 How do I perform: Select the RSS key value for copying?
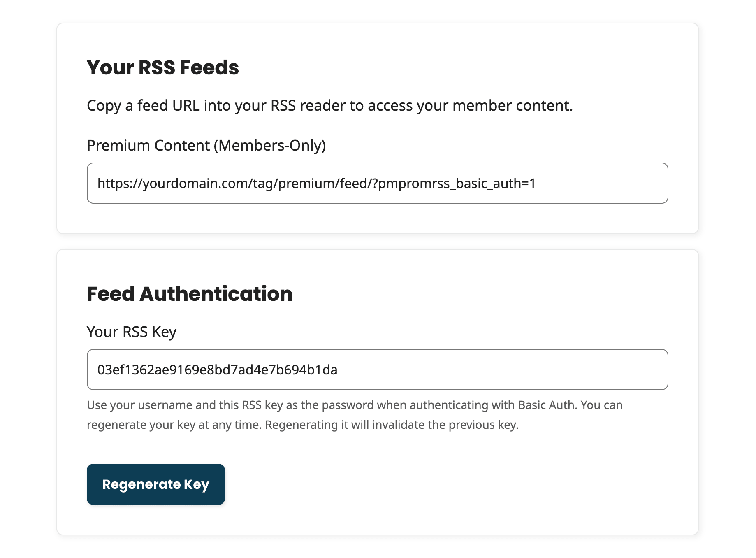pos(218,370)
